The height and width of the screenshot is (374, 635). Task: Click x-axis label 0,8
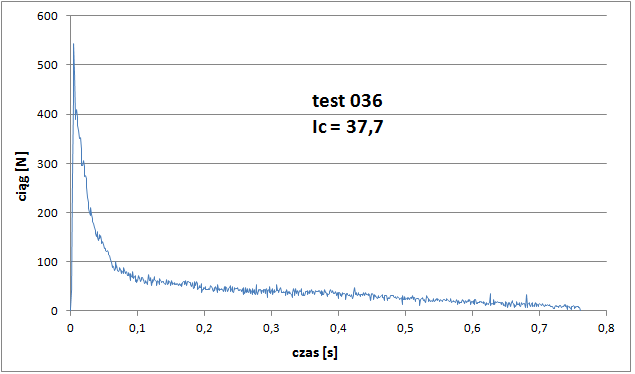pyautogui.click(x=606, y=328)
